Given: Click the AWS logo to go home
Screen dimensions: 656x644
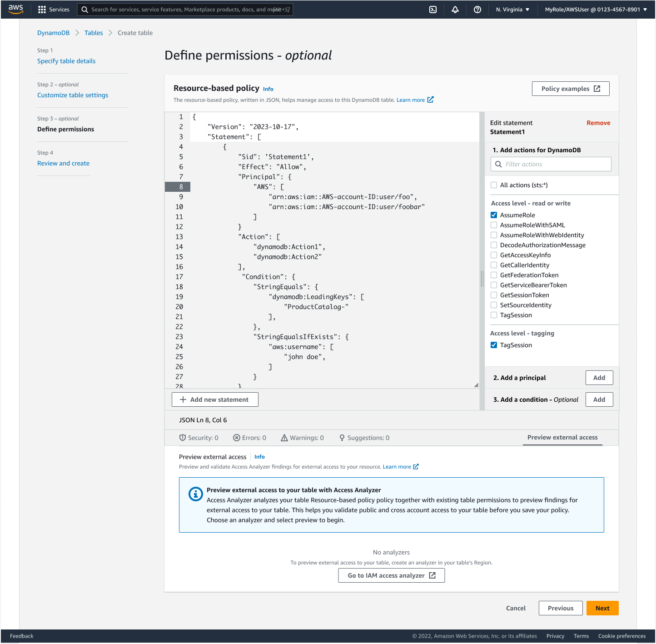Looking at the screenshot, I should 15,9.
